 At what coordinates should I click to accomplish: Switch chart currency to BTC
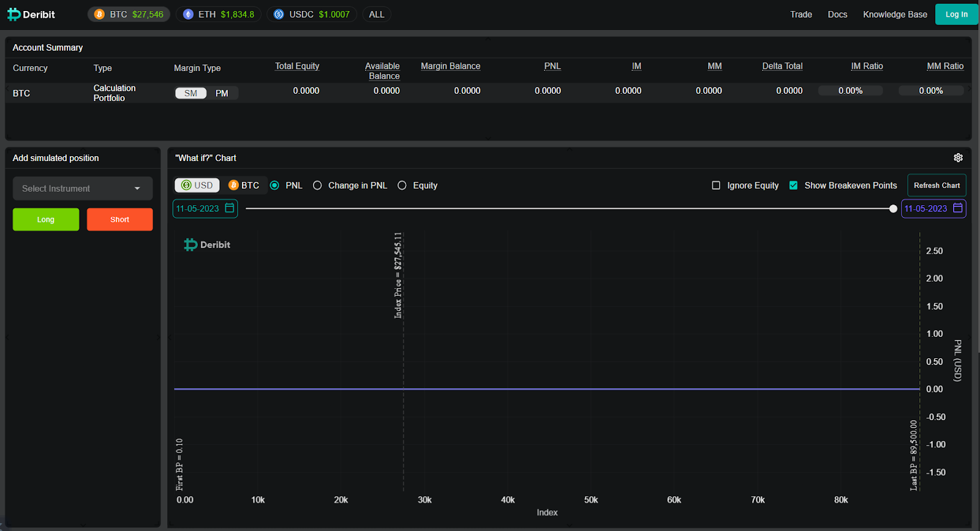click(244, 186)
